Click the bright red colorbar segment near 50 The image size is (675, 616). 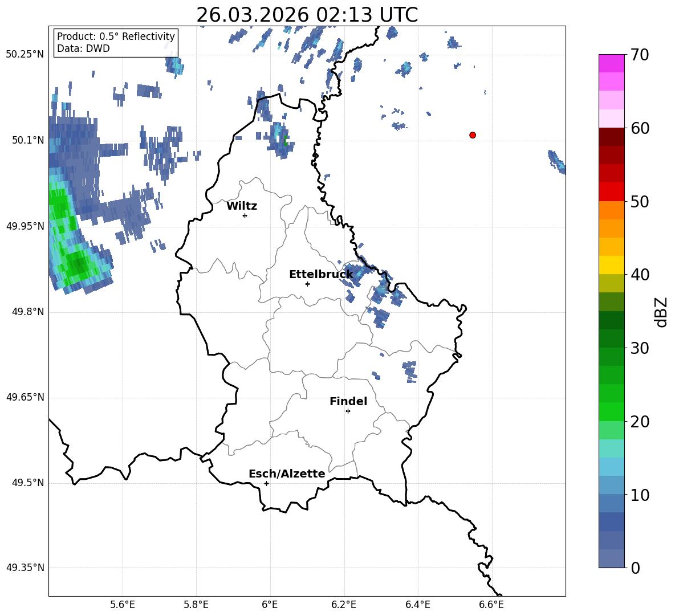tap(611, 192)
